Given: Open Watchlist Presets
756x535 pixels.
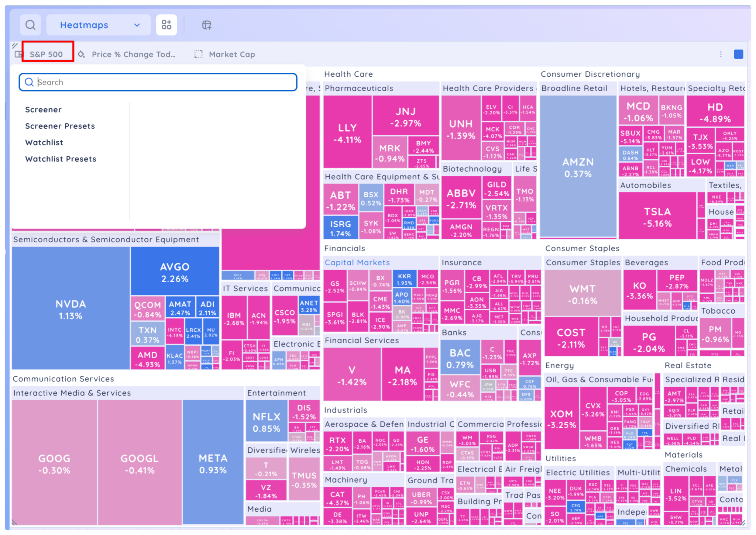Looking at the screenshot, I should pos(61,159).
